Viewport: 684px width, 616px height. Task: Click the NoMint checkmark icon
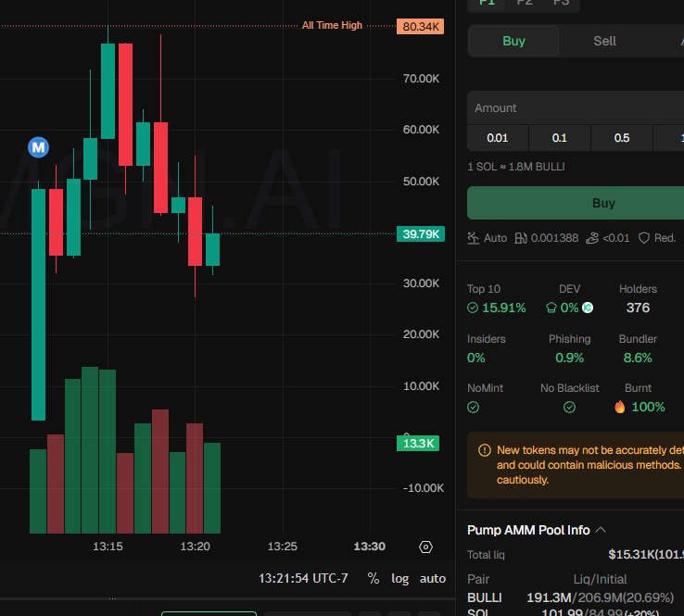coord(473,408)
